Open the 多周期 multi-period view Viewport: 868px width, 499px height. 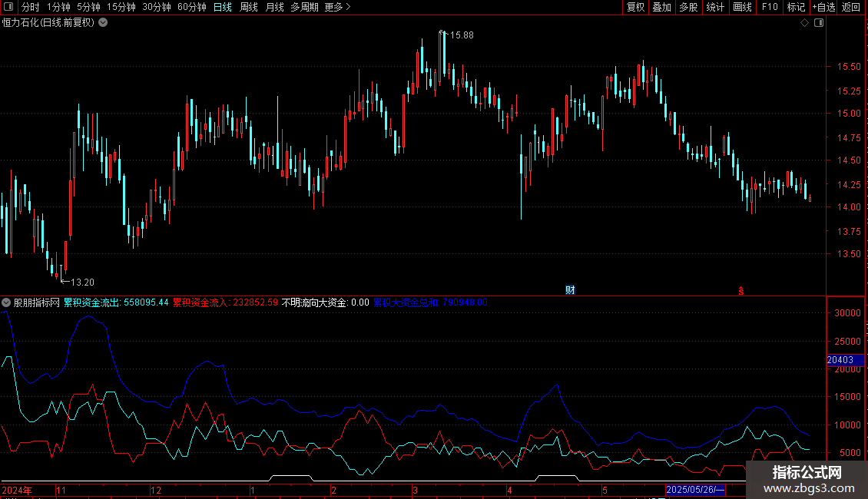304,7
